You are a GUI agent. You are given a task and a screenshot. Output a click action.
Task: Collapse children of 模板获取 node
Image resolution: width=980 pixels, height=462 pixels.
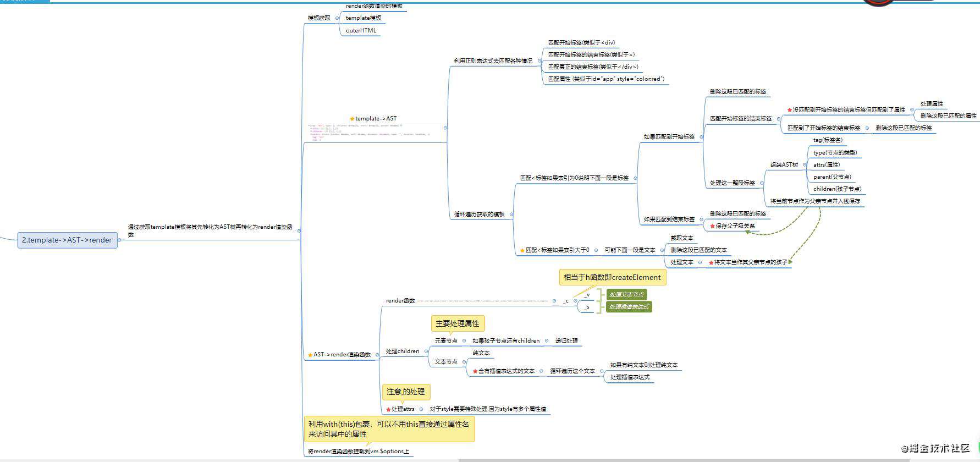click(337, 18)
